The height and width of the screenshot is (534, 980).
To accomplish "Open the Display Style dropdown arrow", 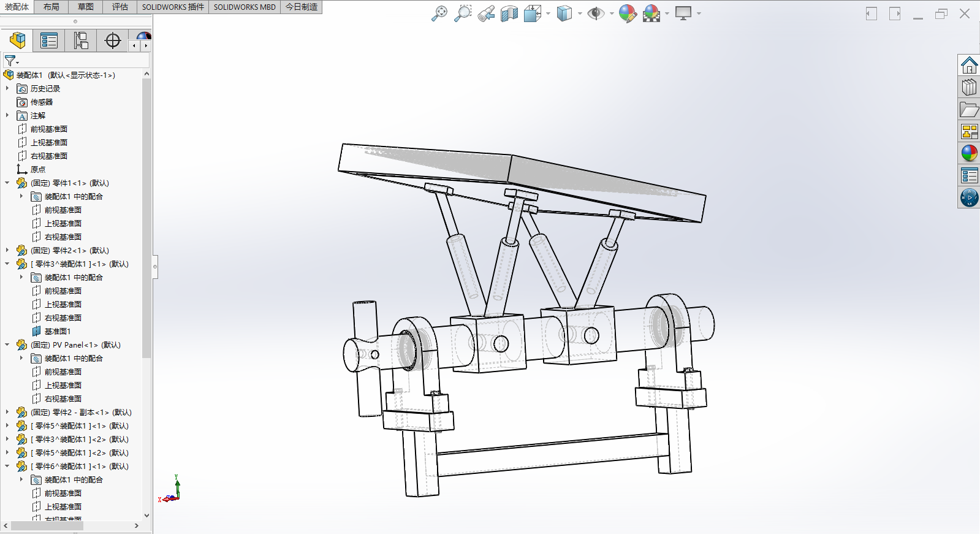I will coord(580,13).
